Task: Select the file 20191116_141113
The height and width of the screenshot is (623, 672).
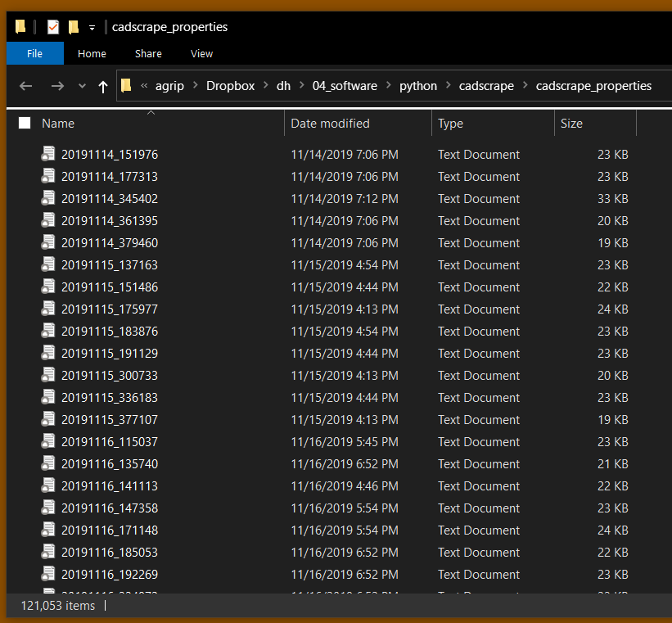Action: pos(109,485)
